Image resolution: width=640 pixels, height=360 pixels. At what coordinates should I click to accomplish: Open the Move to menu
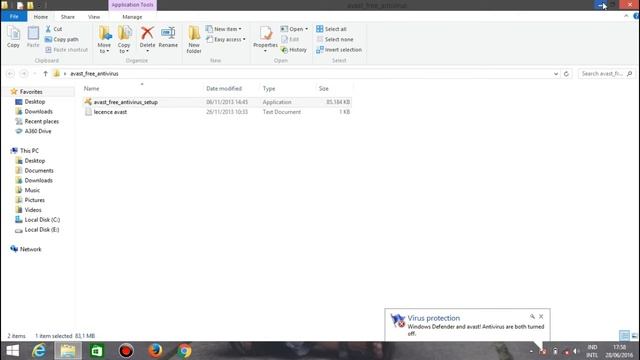click(x=104, y=39)
